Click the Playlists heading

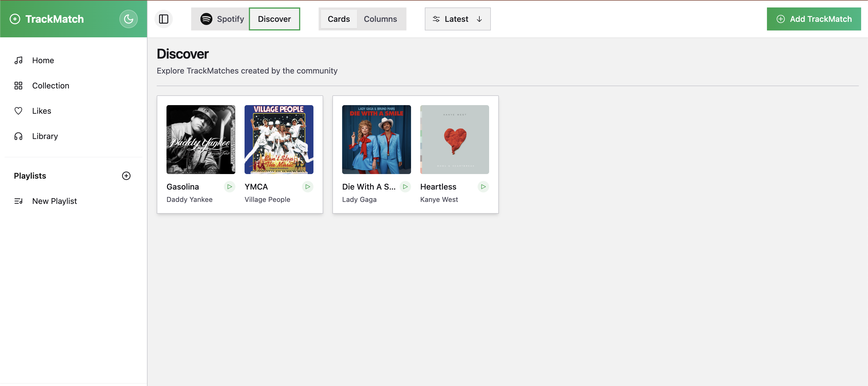click(x=30, y=176)
